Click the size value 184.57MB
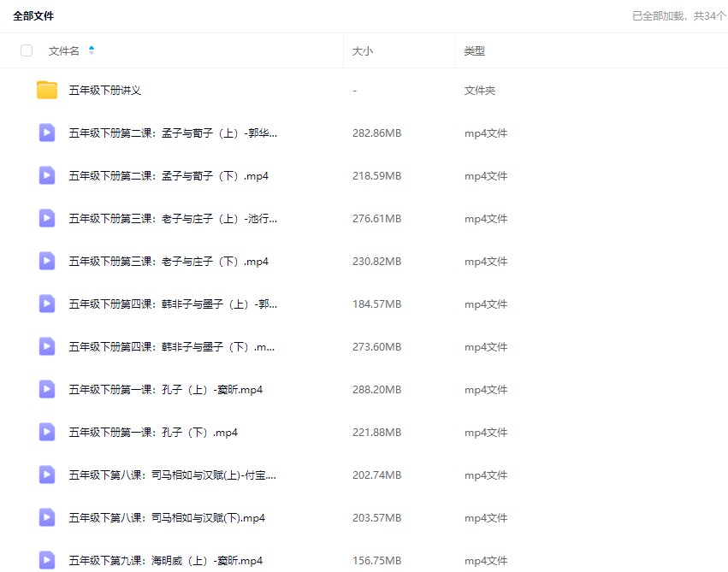This screenshot has width=728, height=572. pos(376,304)
